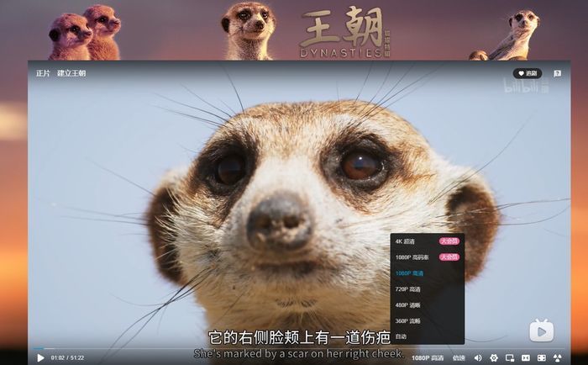
Task: Click the bilibili logo in the video corner
Action: coord(526,86)
